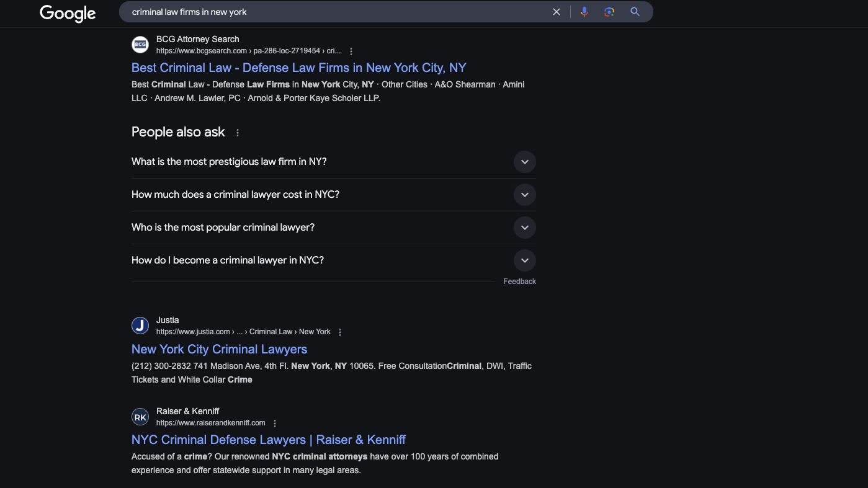
Task: Click the snippet mentioning "A&O Shearman"
Action: pyautogui.click(x=328, y=91)
